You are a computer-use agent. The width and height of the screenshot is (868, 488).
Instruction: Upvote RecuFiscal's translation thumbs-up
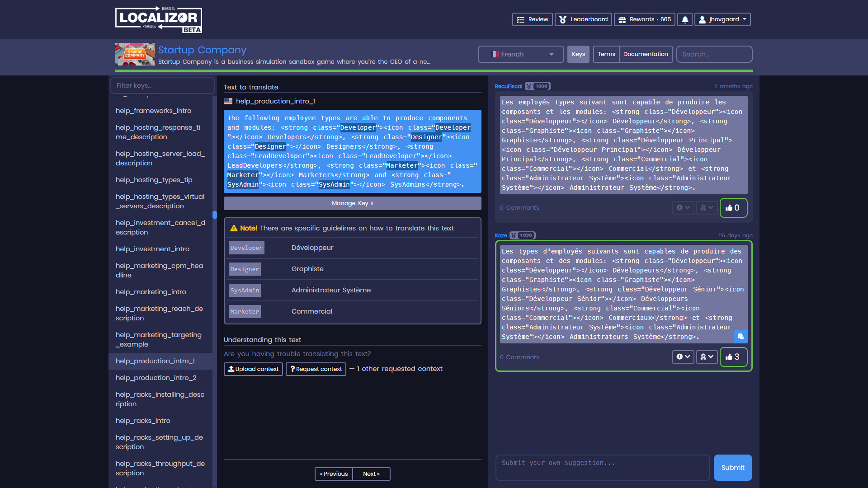click(733, 208)
